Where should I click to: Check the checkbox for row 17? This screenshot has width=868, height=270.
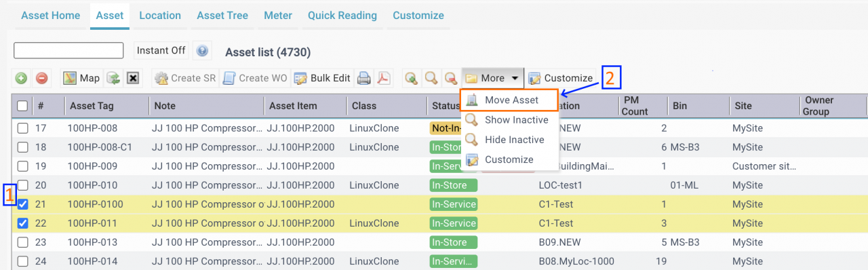point(23,128)
